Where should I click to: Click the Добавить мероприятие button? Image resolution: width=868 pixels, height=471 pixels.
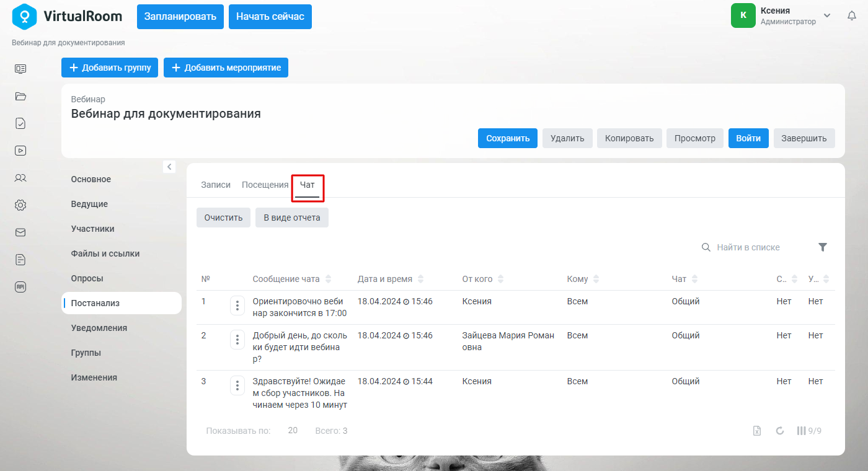coord(226,68)
